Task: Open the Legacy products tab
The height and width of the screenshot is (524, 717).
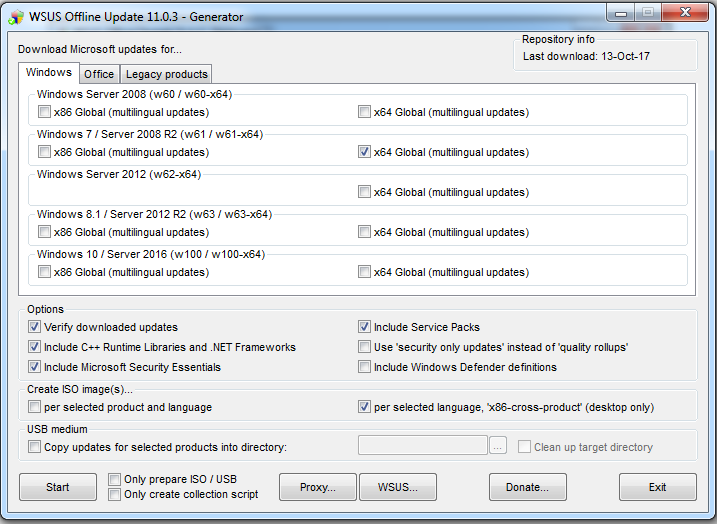Action: click(x=165, y=74)
